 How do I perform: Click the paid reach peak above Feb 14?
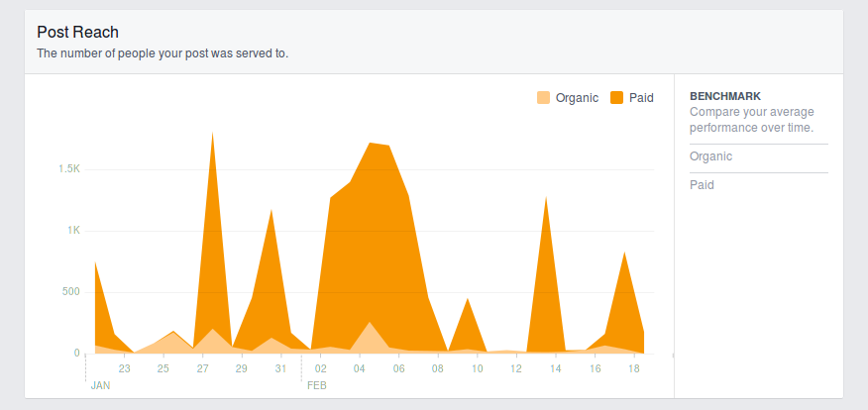(546, 201)
